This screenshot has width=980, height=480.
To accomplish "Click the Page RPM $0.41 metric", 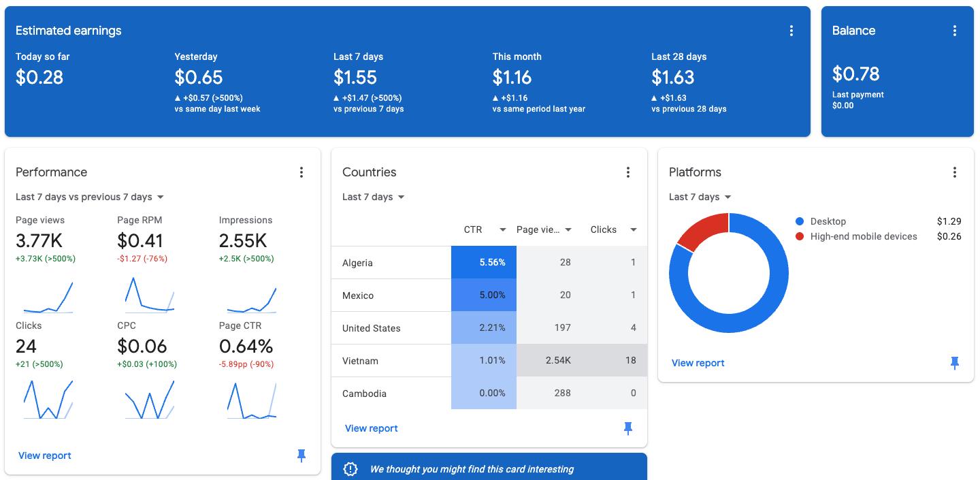I will pyautogui.click(x=140, y=240).
